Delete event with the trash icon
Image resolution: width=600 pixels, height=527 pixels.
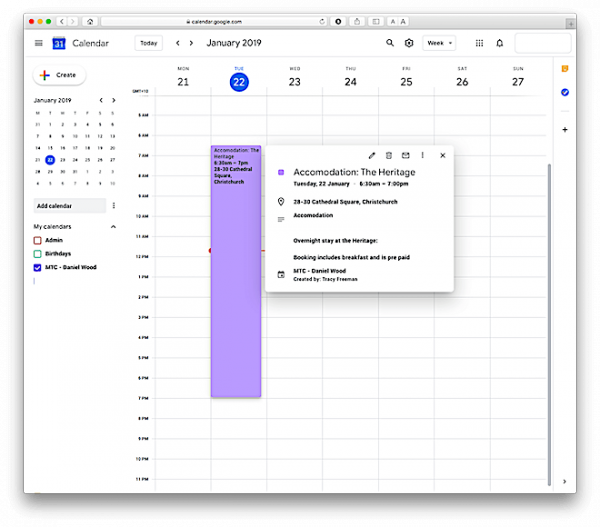click(389, 155)
